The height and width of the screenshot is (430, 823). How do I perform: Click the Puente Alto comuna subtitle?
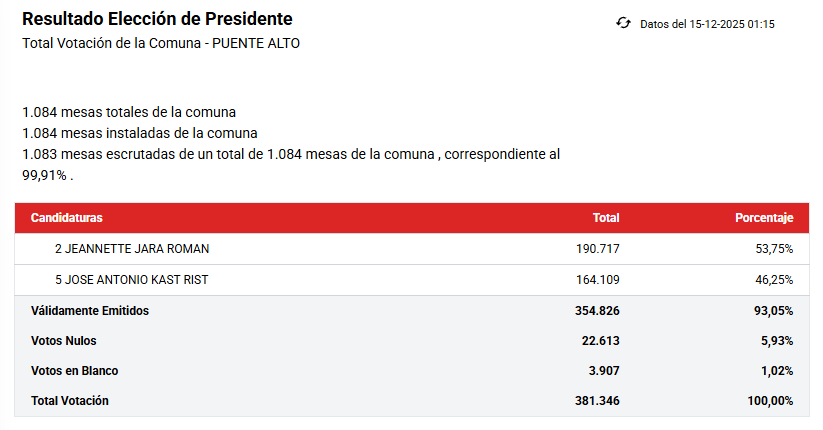pos(161,44)
